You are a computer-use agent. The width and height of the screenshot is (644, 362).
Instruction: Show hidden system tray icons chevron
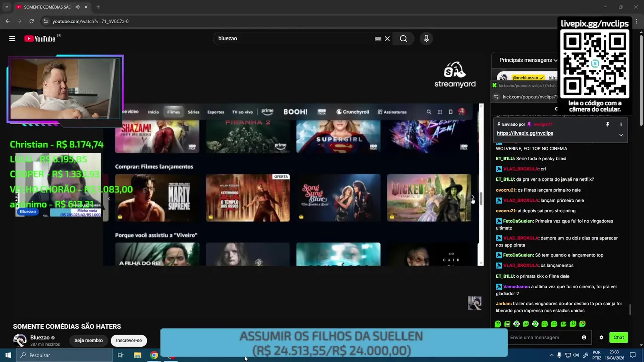552,355
